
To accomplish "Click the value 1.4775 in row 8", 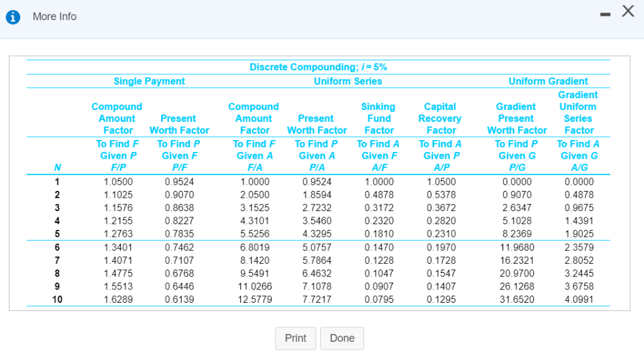I will tap(118, 273).
